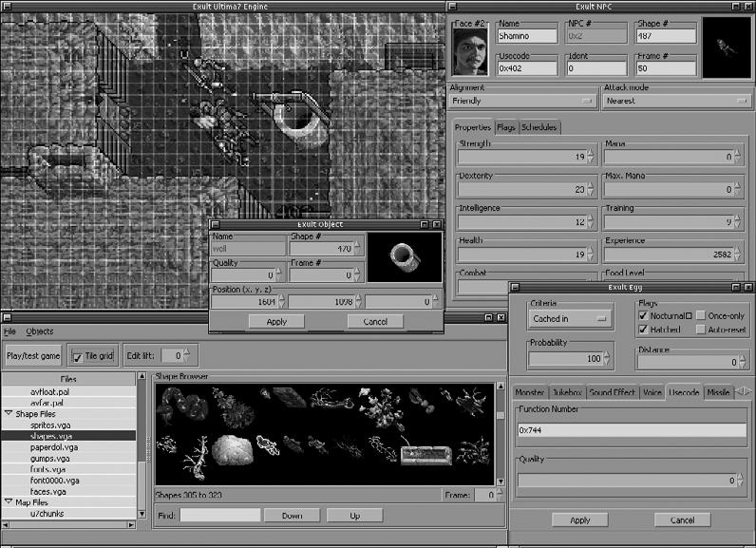Click Cancel in the Exult Egg dialog
Image resolution: width=756 pixels, height=548 pixels.
coord(682,520)
